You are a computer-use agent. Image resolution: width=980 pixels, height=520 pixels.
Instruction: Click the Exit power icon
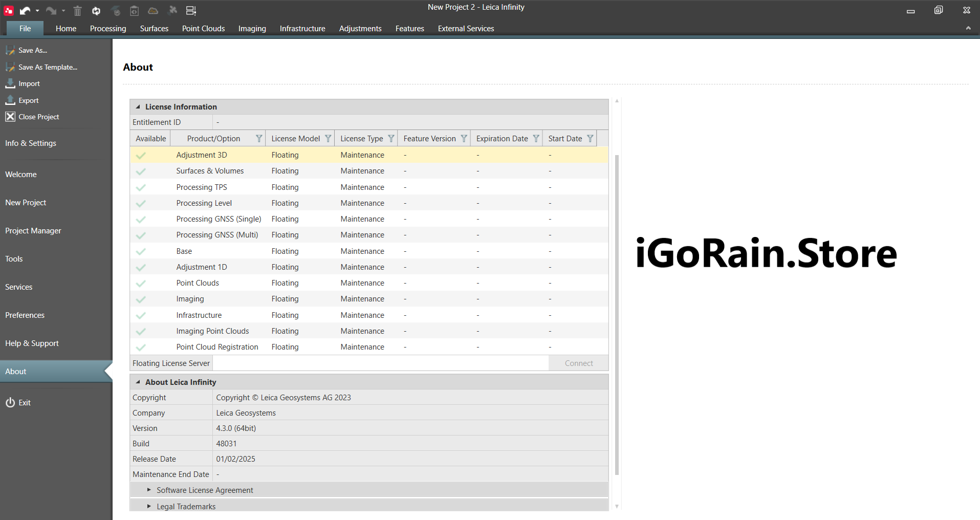(10, 403)
